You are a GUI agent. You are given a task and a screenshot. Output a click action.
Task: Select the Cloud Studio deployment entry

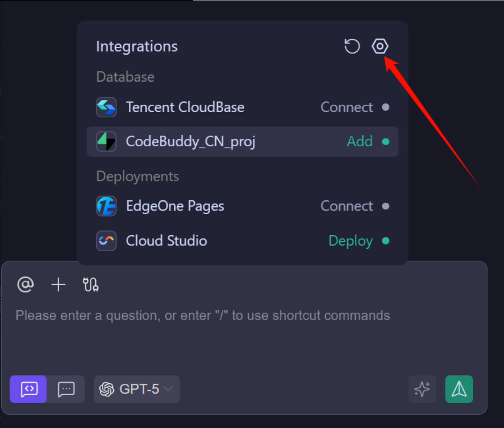(166, 241)
